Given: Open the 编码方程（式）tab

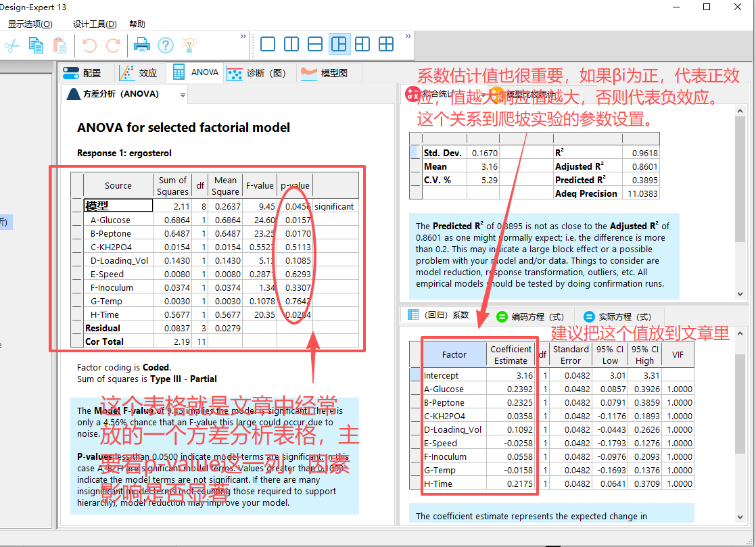Looking at the screenshot, I should point(530,316).
